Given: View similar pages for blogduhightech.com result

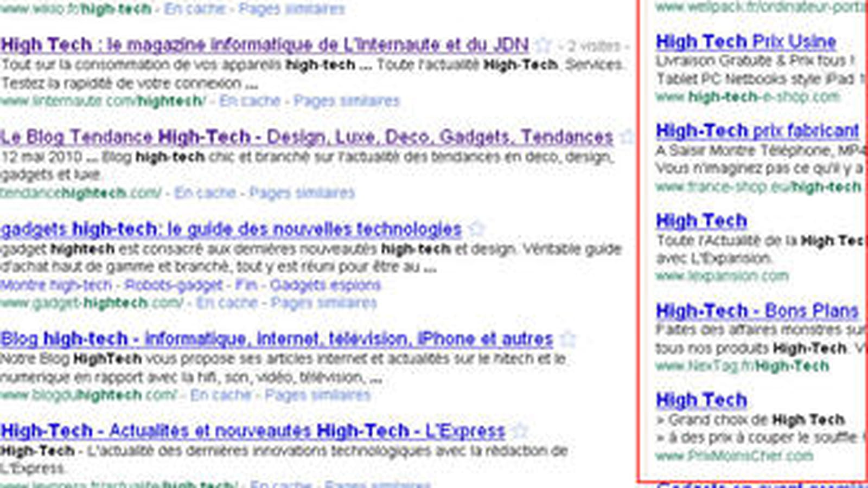Looking at the screenshot, I should [x=318, y=395].
